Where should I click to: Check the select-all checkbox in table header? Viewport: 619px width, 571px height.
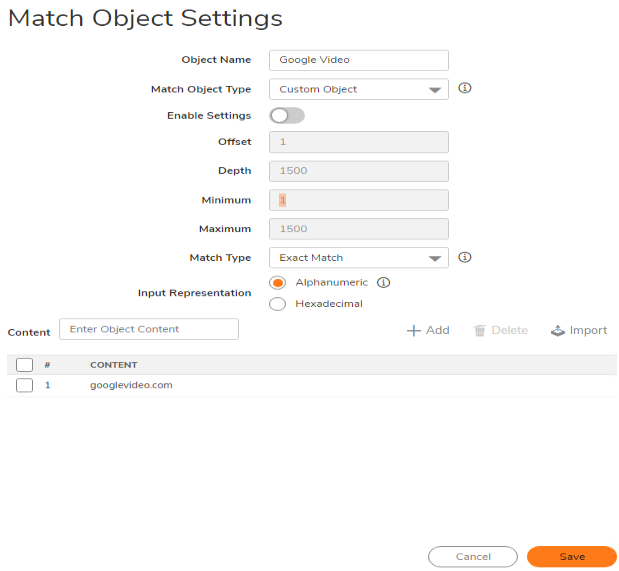click(x=25, y=365)
